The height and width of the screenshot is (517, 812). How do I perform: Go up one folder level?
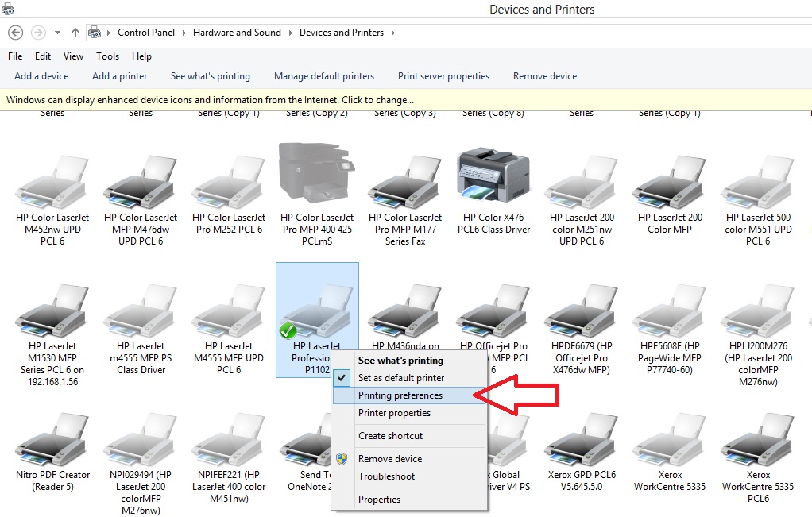coord(75,33)
